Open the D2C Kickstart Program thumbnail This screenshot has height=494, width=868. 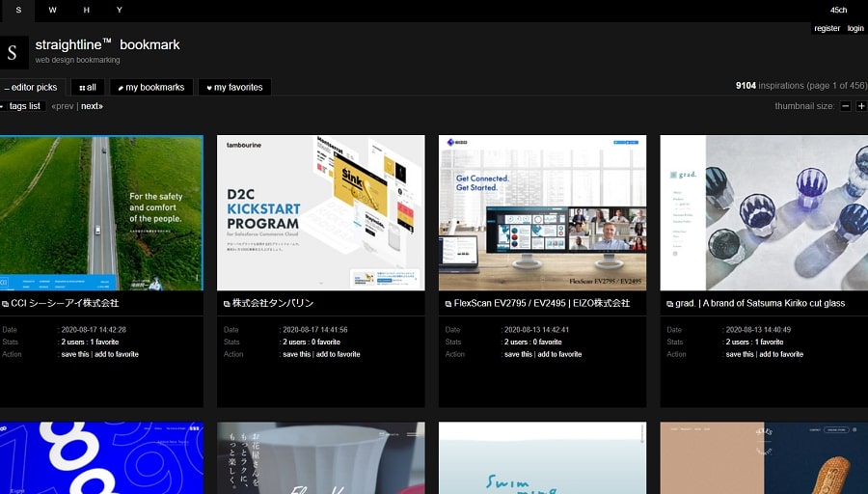pyautogui.click(x=321, y=212)
